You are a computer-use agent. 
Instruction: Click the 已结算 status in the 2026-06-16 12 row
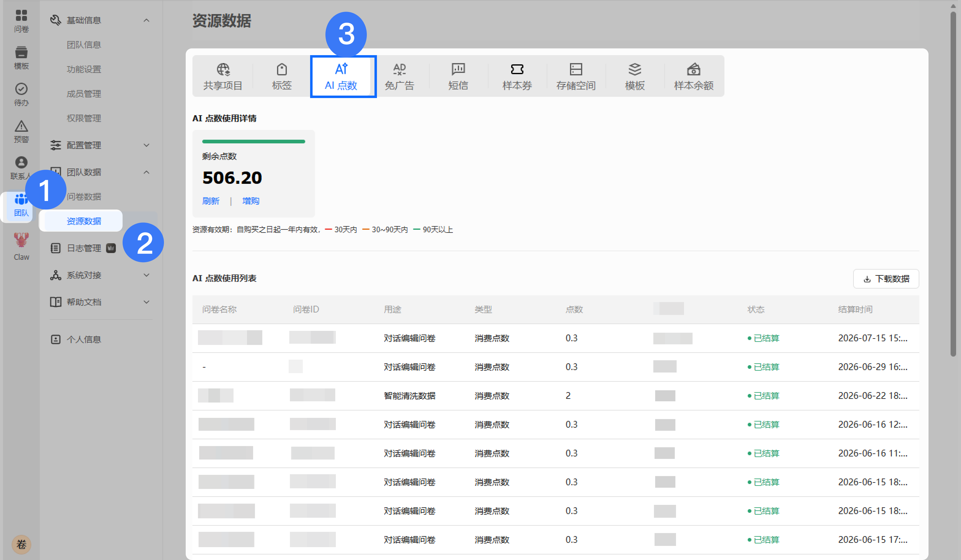tap(763, 424)
